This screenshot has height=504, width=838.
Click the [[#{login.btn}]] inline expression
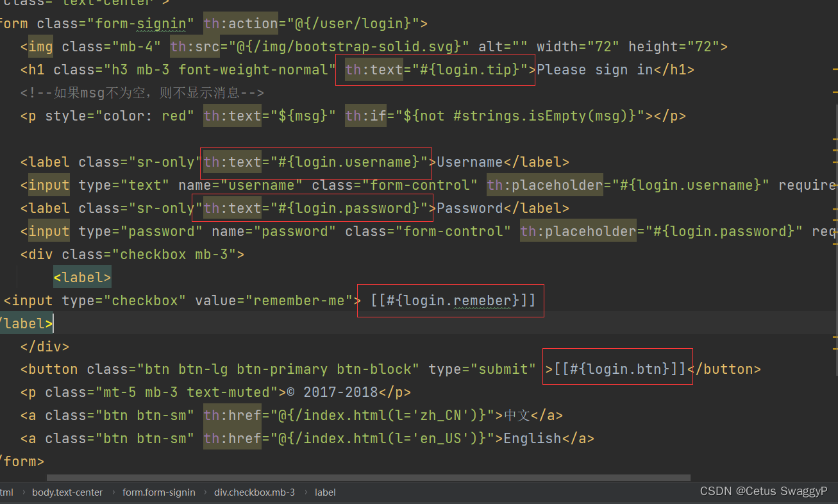[620, 370]
